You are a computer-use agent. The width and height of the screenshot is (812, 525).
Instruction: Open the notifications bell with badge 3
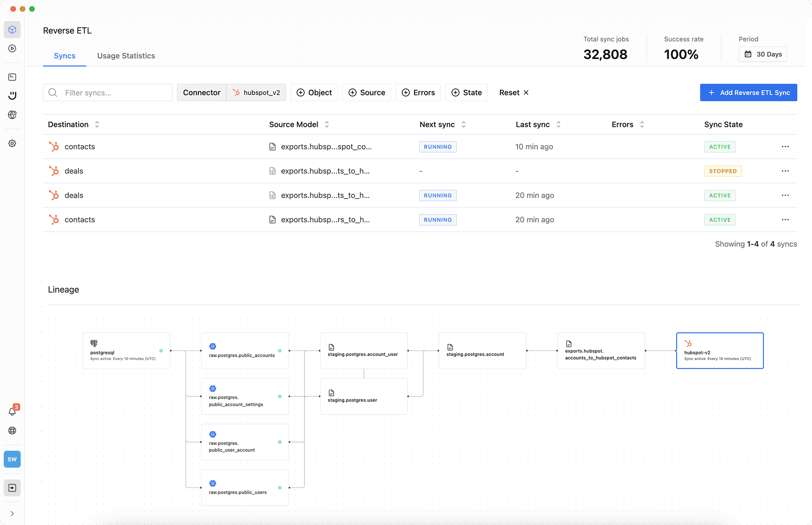pos(13,411)
